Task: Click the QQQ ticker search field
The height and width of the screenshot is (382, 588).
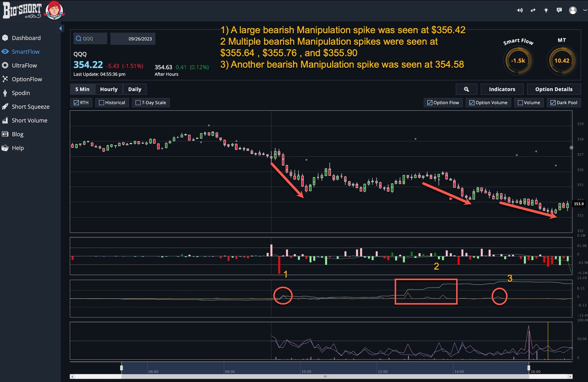Action: (x=90, y=38)
